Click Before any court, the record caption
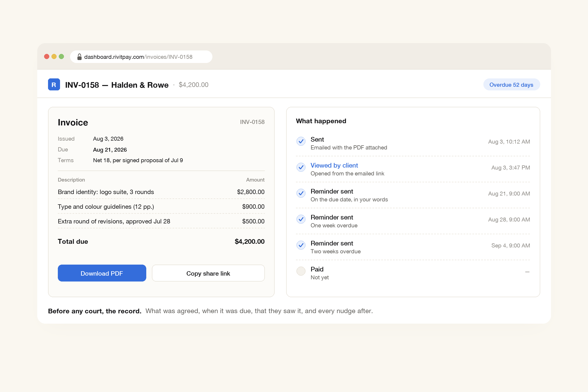 [x=95, y=311]
